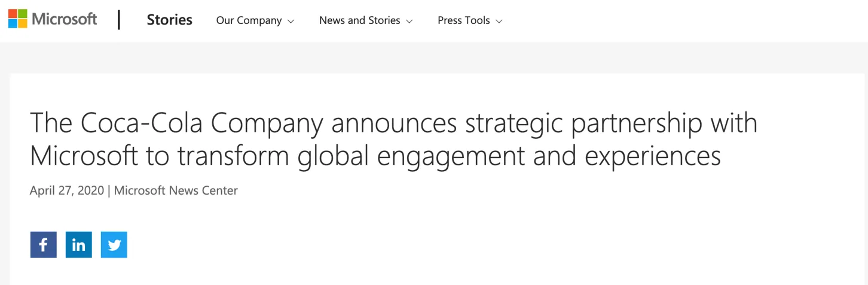The width and height of the screenshot is (868, 285).
Task: Click the Microsoft four-square logo
Action: (17, 19)
